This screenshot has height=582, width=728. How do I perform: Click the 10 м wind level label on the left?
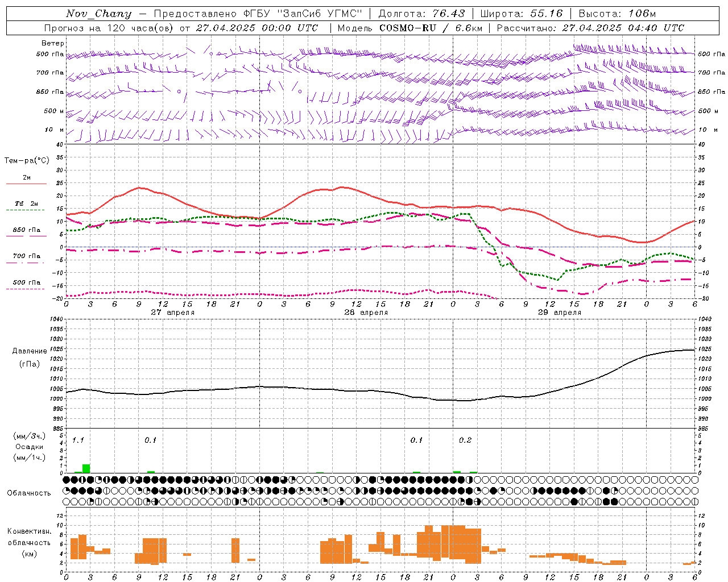pyautogui.click(x=55, y=130)
